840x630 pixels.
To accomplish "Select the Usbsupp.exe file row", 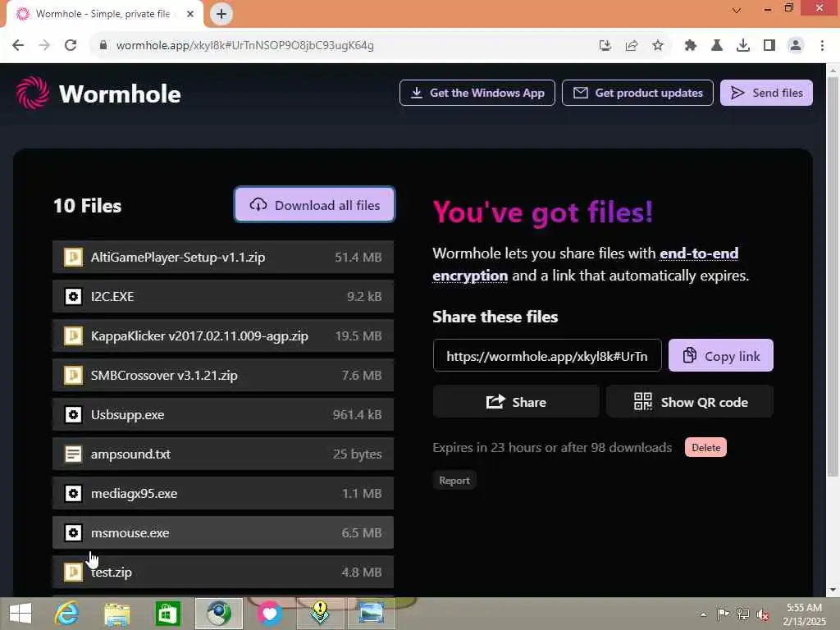I will coord(223,414).
